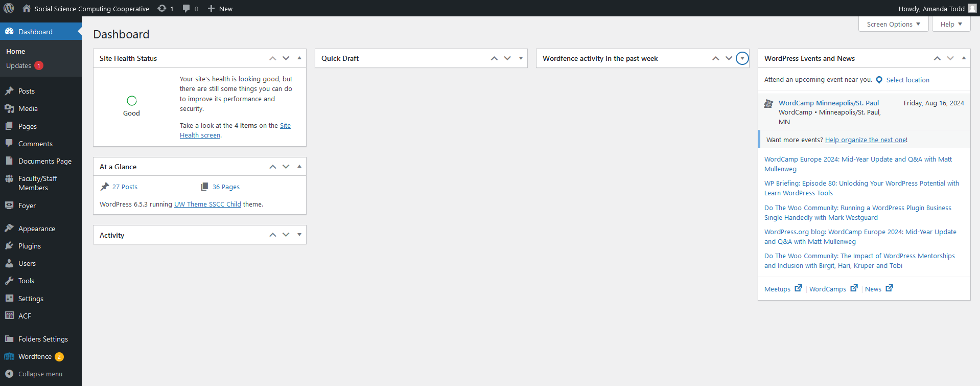980x386 pixels.
Task: Open the News external link
Action: pyautogui.click(x=879, y=289)
